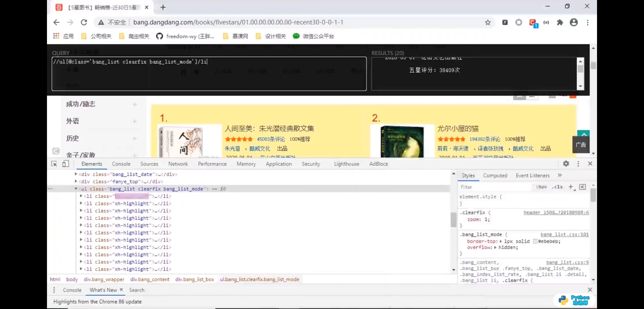
Task: Toggle device toolbar icon in DevTools
Action: 66,164
